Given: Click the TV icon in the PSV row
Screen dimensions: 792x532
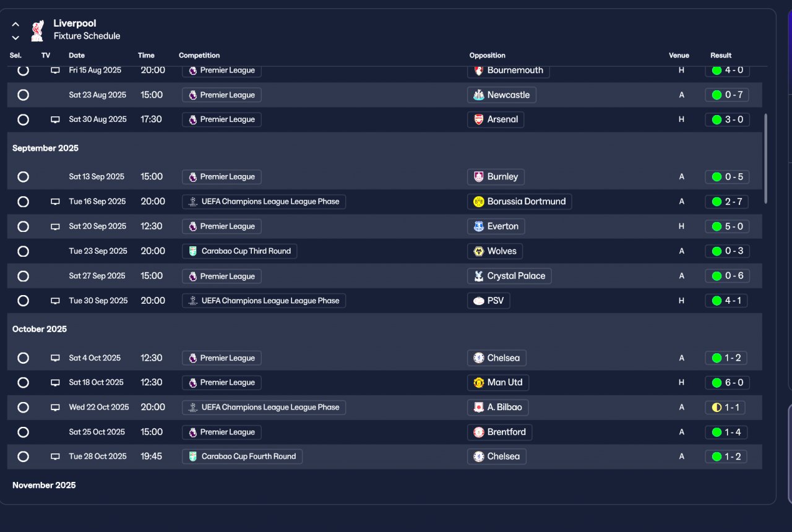Looking at the screenshot, I should click(x=55, y=301).
